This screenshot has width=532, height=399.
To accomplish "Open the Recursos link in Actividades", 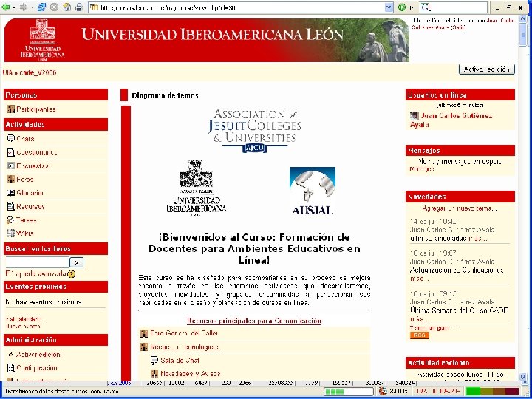I will (x=30, y=206).
